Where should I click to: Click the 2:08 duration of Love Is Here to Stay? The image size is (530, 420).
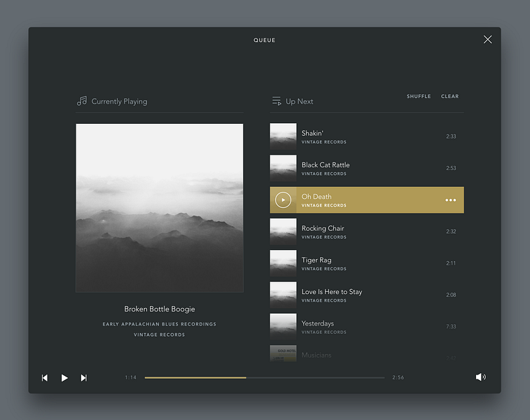(451, 295)
